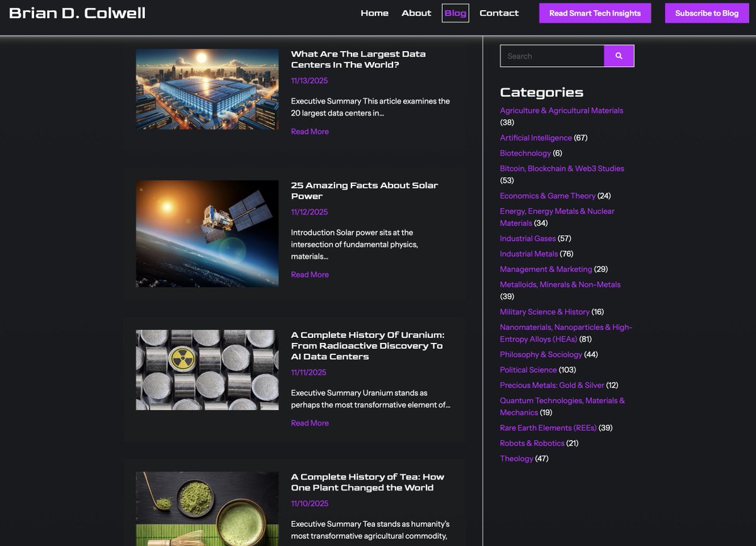756x546 pixels.
Task: Click the Brian D. Colwell site title
Action: coord(77,13)
